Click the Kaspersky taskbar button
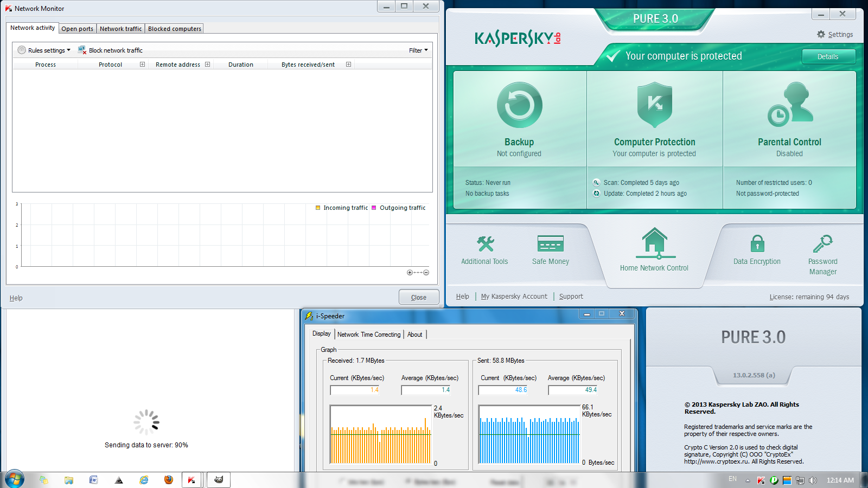Viewport: 868px width, 488px height. tap(192, 480)
